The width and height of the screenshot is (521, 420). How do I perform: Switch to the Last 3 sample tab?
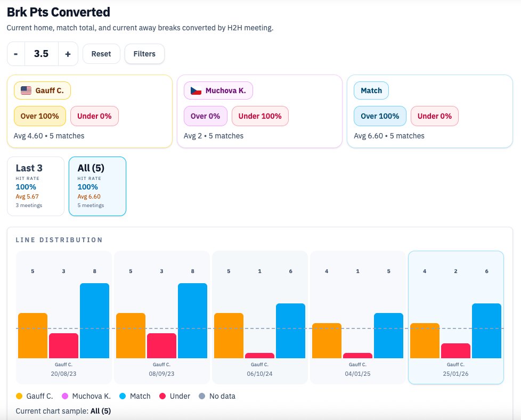click(x=35, y=185)
